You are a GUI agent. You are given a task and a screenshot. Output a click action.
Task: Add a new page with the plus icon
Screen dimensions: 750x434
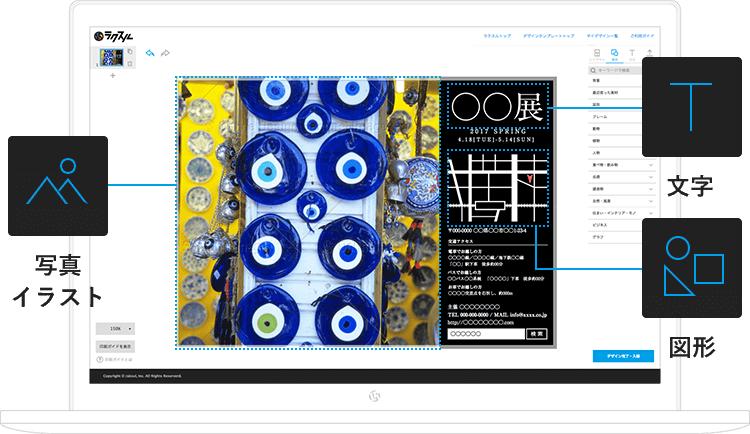(x=112, y=76)
